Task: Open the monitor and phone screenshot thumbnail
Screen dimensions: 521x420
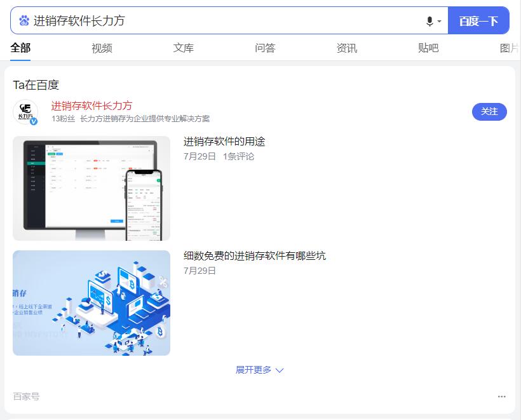Action: coord(91,189)
